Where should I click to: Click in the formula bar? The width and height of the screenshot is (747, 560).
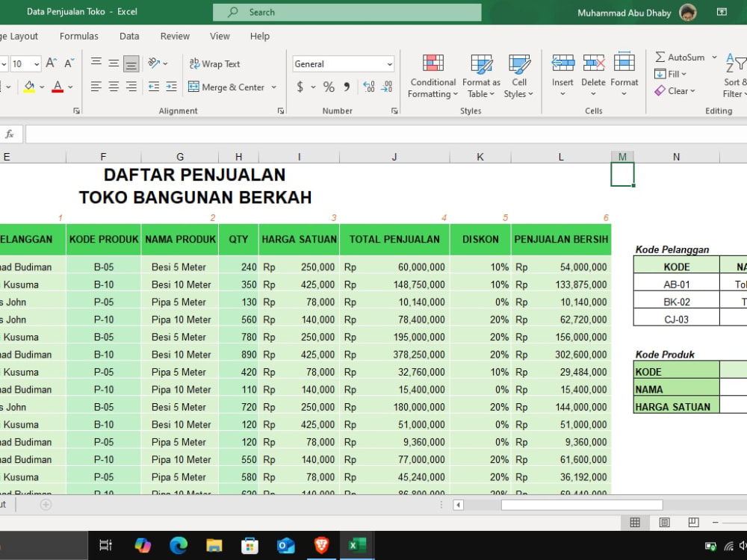coord(386,134)
